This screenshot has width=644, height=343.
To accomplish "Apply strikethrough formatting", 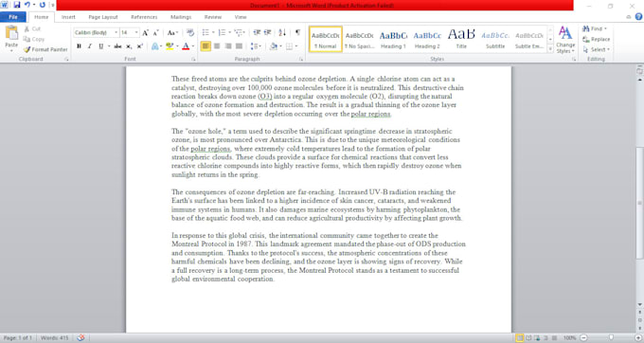I will coord(117,46).
